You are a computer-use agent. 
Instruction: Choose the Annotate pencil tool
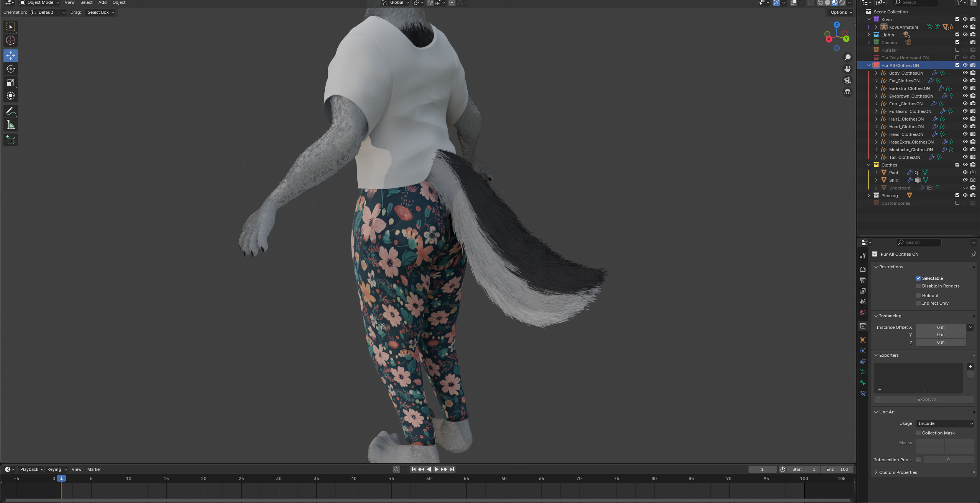tap(11, 111)
